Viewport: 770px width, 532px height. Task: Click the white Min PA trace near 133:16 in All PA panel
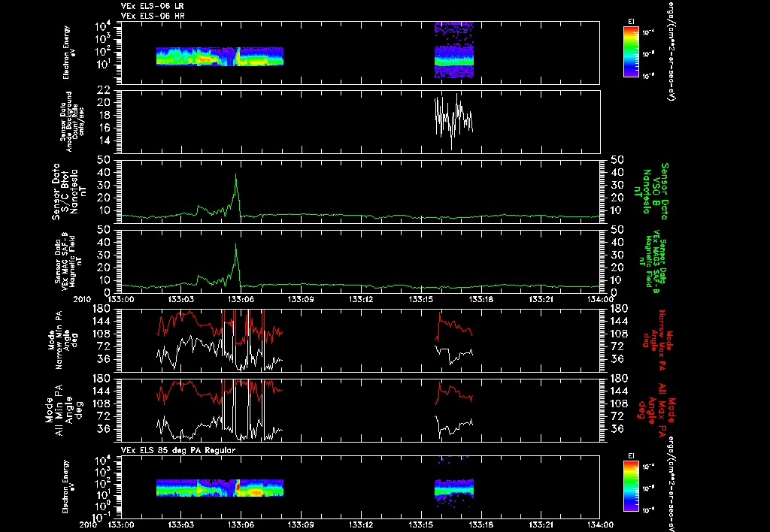(x=454, y=426)
